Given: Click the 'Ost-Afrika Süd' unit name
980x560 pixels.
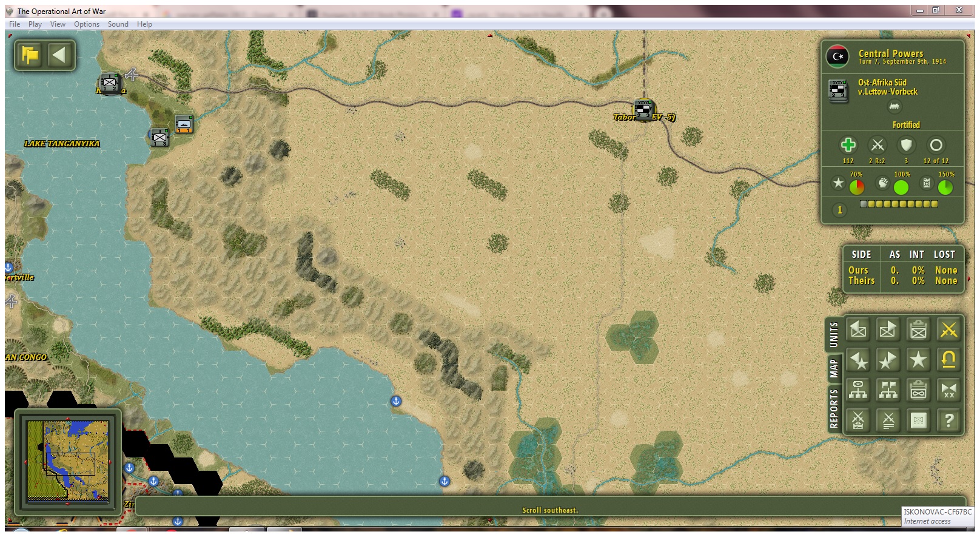Looking at the screenshot, I should (882, 83).
